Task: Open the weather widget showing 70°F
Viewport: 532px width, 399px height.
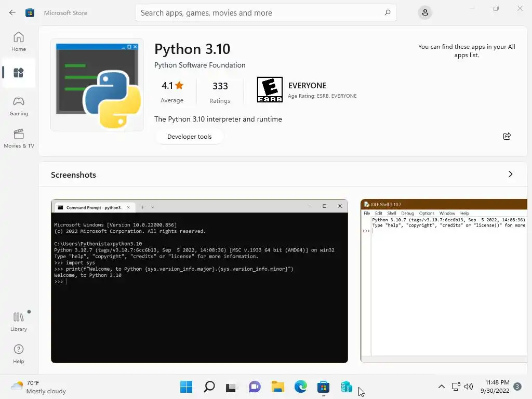Action: tap(38, 387)
